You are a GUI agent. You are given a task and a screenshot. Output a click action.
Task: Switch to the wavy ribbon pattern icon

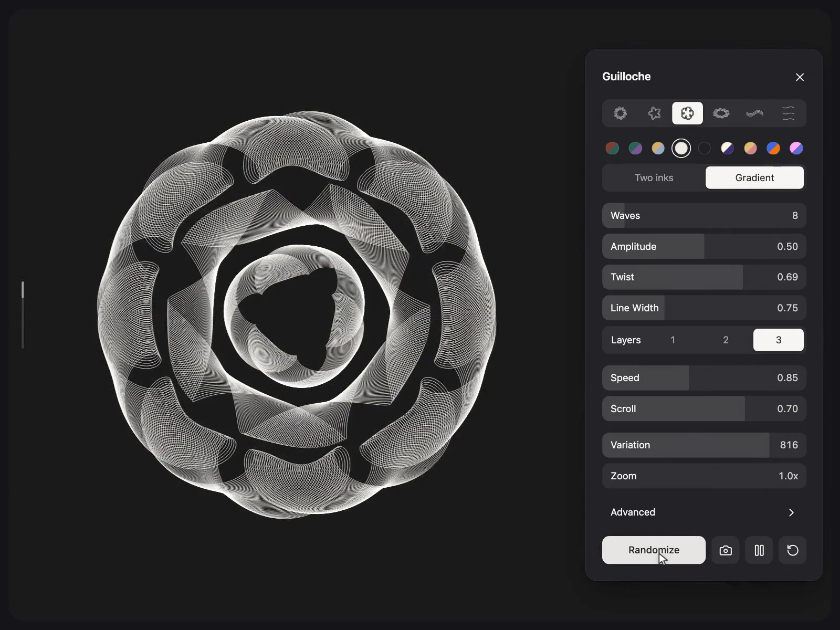click(755, 113)
